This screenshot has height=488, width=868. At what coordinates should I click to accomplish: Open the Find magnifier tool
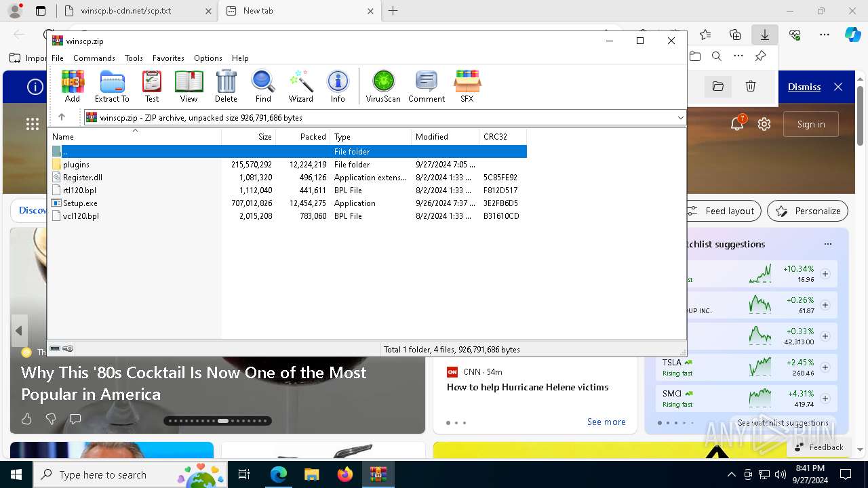click(x=263, y=87)
